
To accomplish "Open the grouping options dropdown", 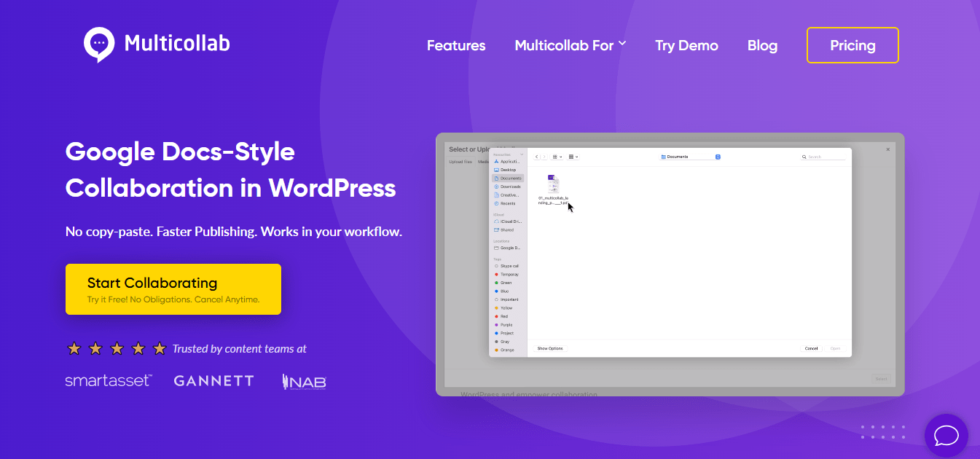I will tap(573, 157).
